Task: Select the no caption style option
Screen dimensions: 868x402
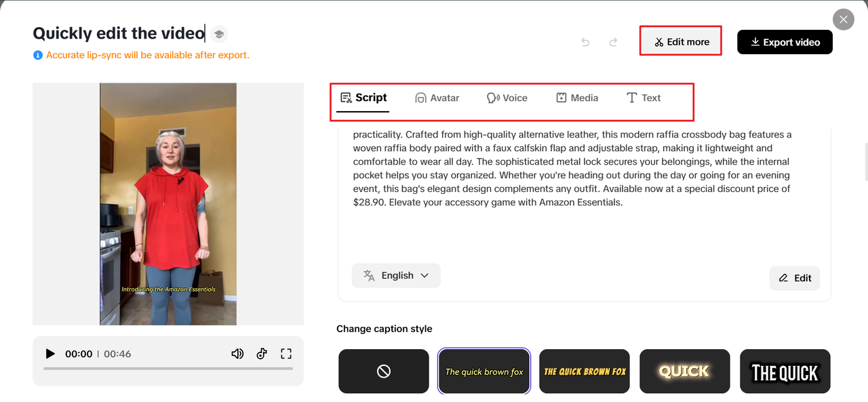Action: point(384,371)
